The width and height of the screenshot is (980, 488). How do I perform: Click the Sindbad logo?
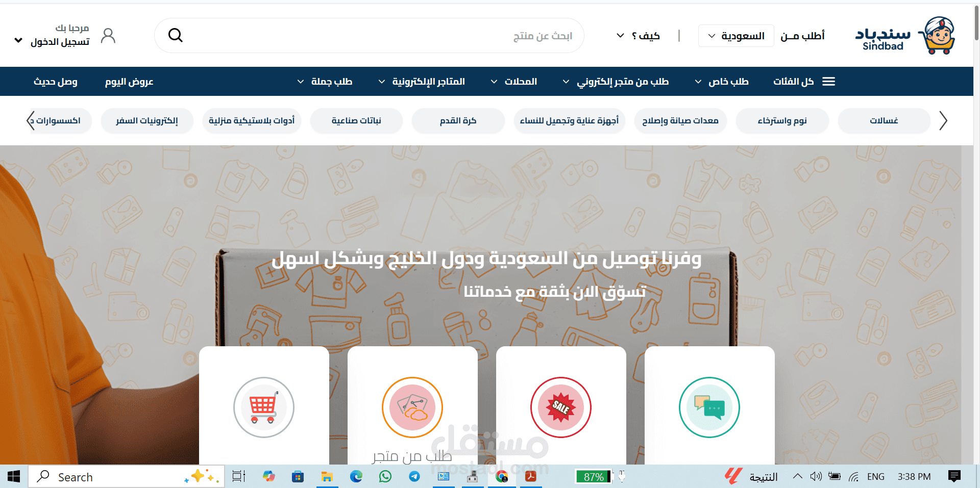click(x=905, y=35)
